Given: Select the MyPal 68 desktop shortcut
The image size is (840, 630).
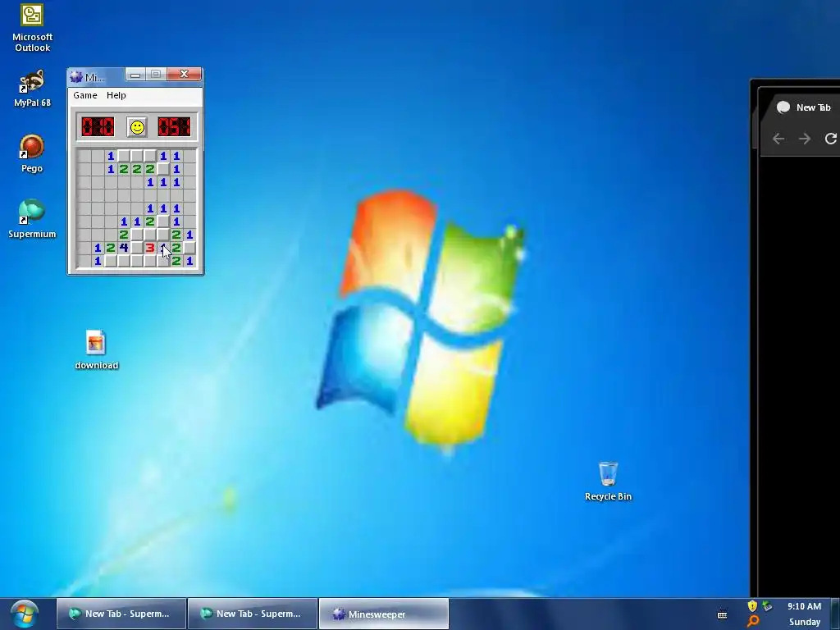Looking at the screenshot, I should pos(32,89).
